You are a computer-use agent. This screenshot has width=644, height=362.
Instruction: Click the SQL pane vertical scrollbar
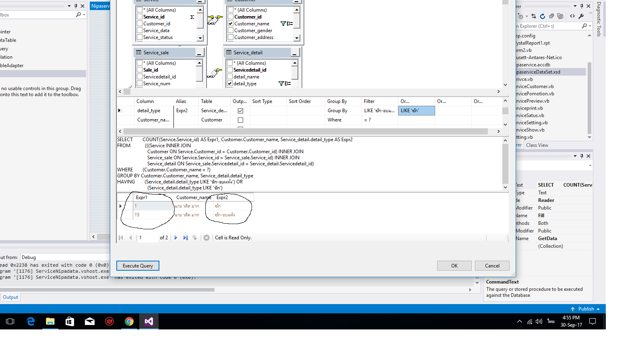(x=506, y=164)
